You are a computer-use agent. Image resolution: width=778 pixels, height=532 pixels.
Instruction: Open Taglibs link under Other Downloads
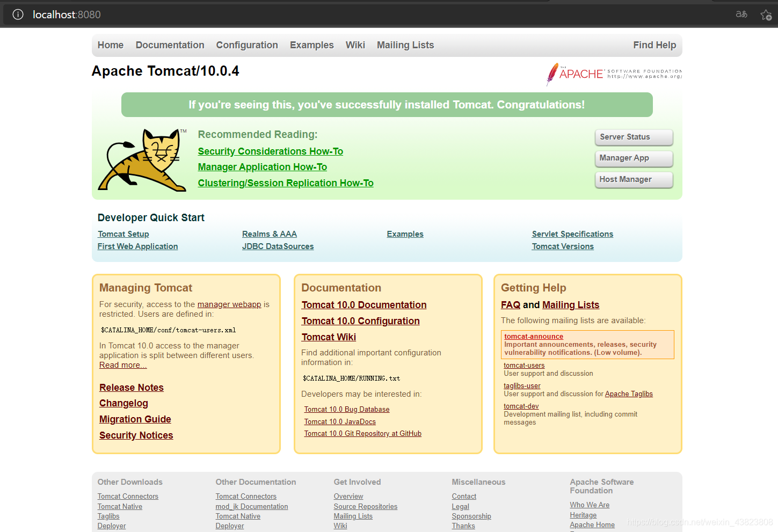[108, 516]
